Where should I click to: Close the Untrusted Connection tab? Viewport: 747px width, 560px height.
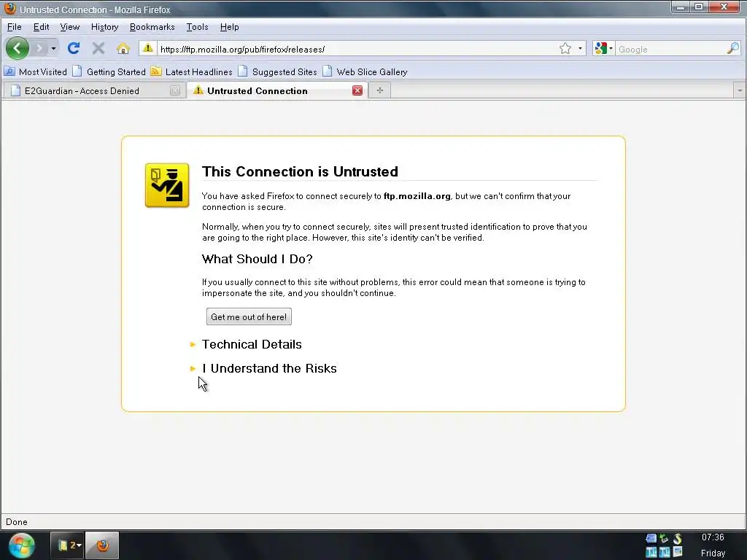tap(357, 90)
